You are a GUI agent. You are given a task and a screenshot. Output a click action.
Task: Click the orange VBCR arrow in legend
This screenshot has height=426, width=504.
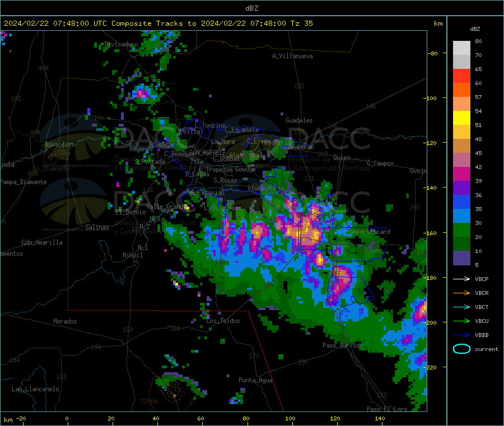point(461,293)
